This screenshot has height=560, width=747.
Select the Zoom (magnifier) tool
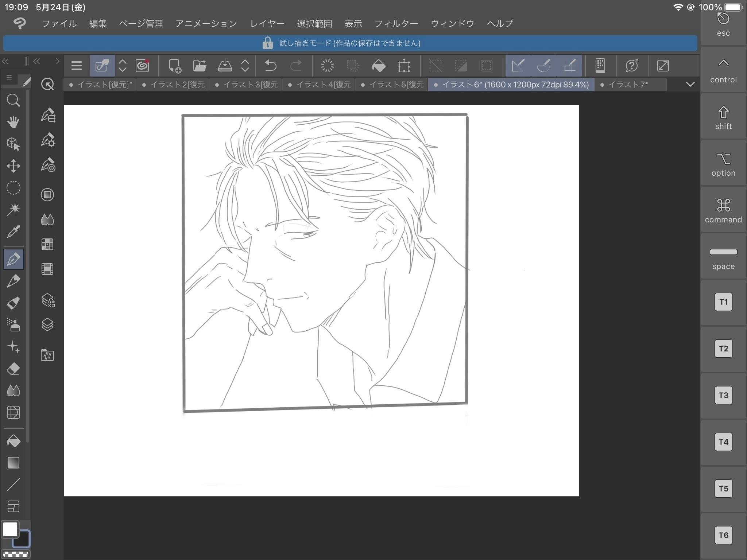click(x=13, y=101)
